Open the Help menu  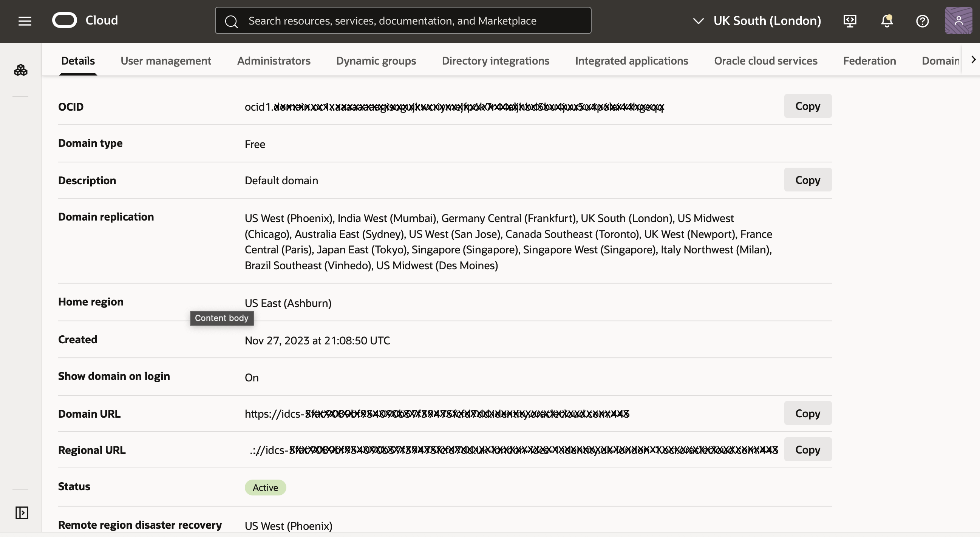[923, 21]
